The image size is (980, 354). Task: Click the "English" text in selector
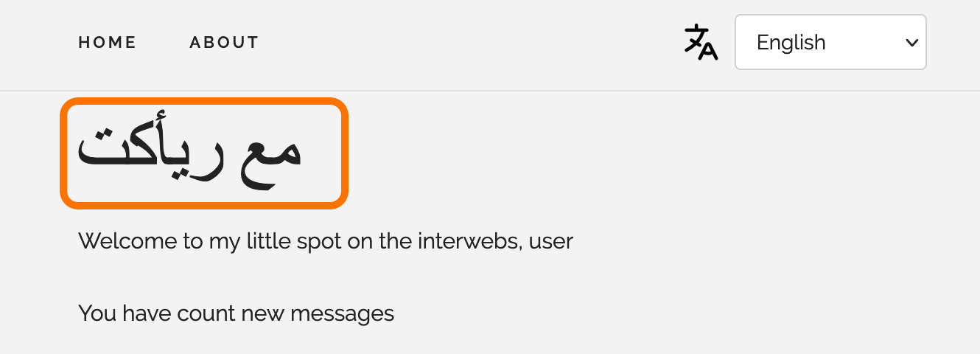tap(791, 43)
